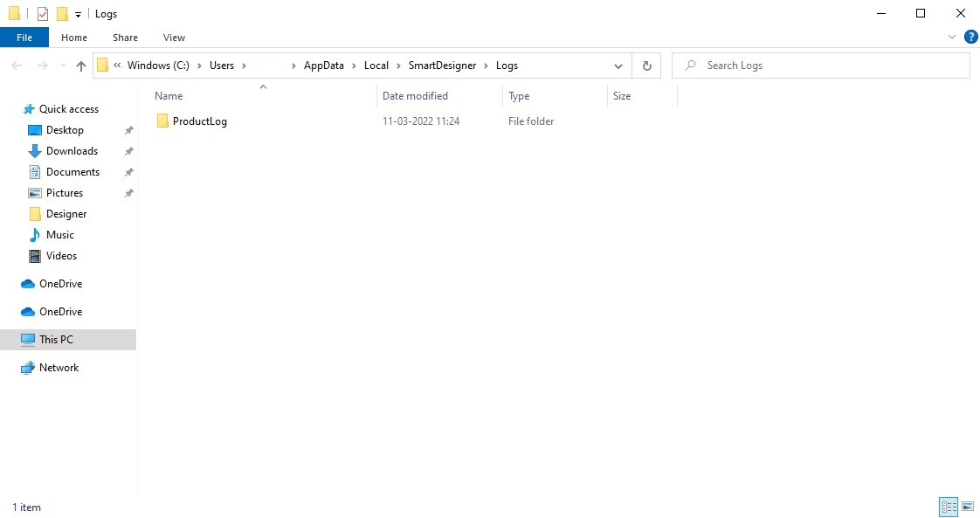Open Help via question mark icon
Screen dimensions: 980x518
pyautogui.click(x=970, y=38)
